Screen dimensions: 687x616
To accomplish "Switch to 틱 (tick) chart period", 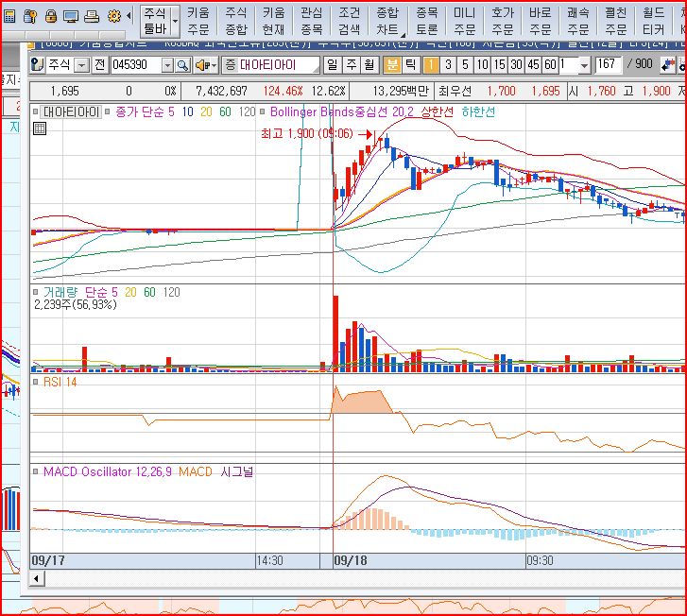I will point(409,65).
